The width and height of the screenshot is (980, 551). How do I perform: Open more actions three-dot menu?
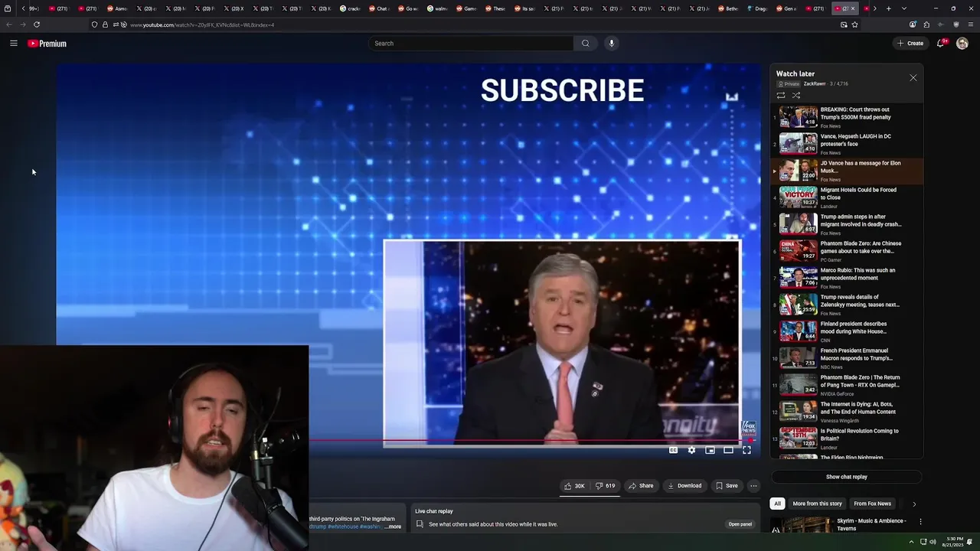(753, 486)
